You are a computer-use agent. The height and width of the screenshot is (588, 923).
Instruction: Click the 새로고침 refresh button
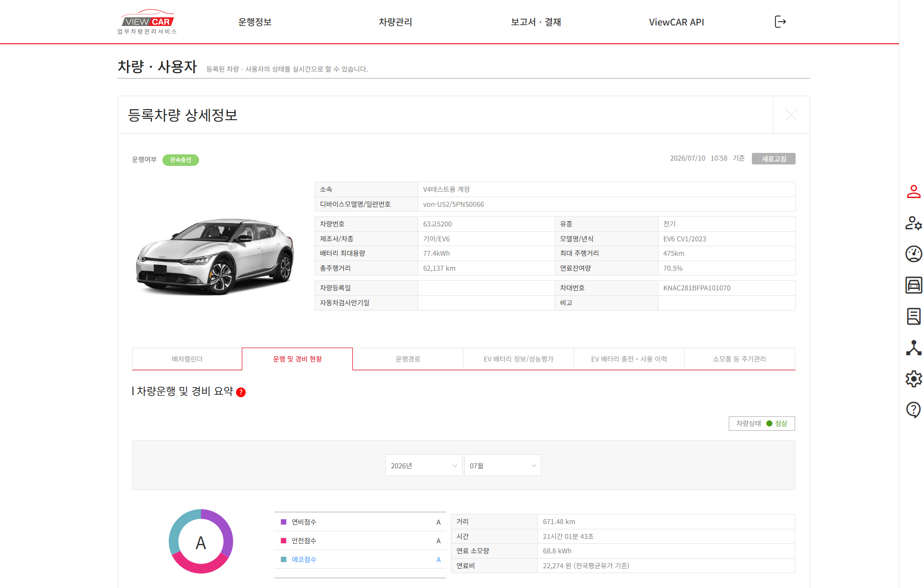773,159
